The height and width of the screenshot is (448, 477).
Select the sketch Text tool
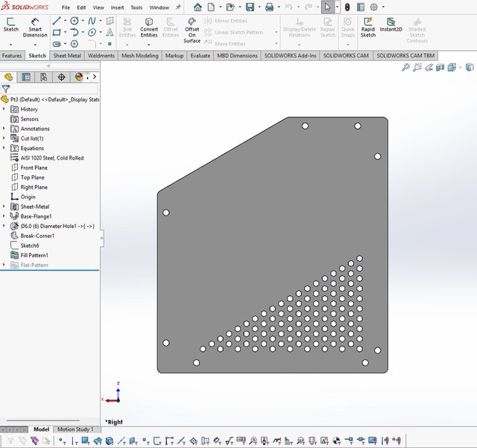(x=110, y=32)
